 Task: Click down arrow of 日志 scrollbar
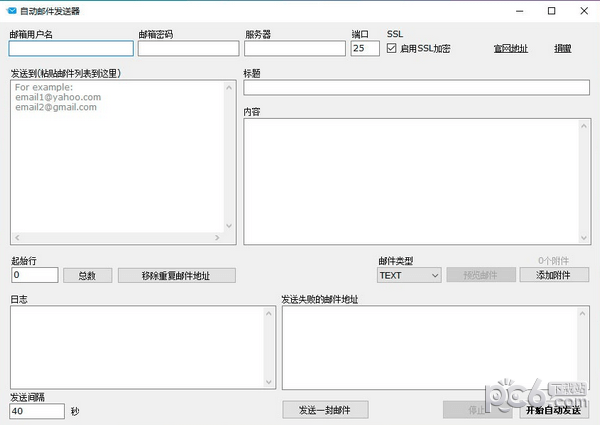[x=268, y=382]
